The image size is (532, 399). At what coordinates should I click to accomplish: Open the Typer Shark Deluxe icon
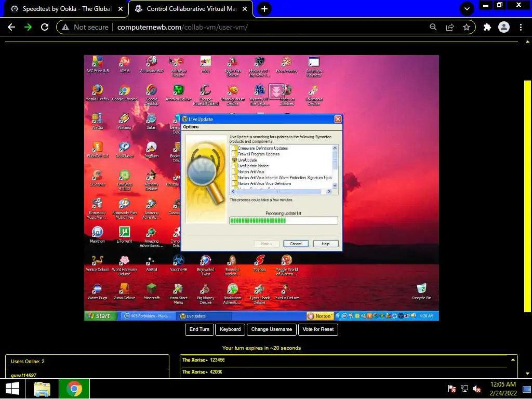point(260,294)
